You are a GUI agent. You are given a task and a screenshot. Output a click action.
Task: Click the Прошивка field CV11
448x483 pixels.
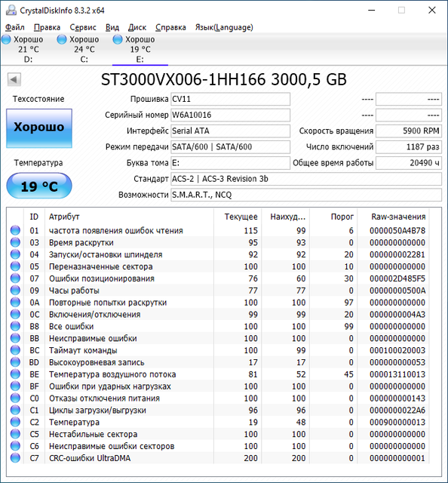pos(230,99)
